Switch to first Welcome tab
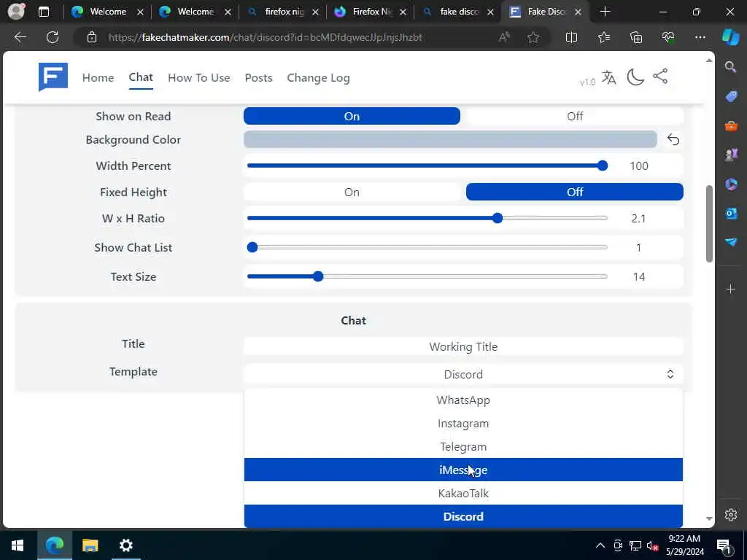 click(x=108, y=12)
